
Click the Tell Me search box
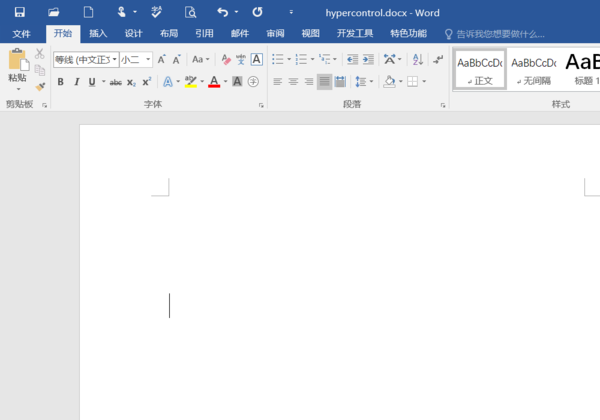coord(495,34)
